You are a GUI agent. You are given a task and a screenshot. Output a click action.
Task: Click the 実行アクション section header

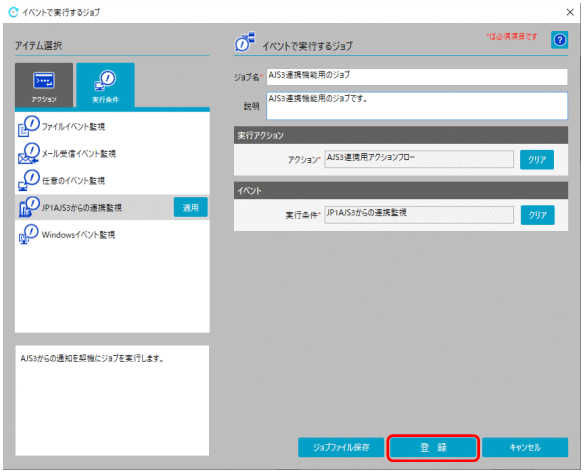401,135
